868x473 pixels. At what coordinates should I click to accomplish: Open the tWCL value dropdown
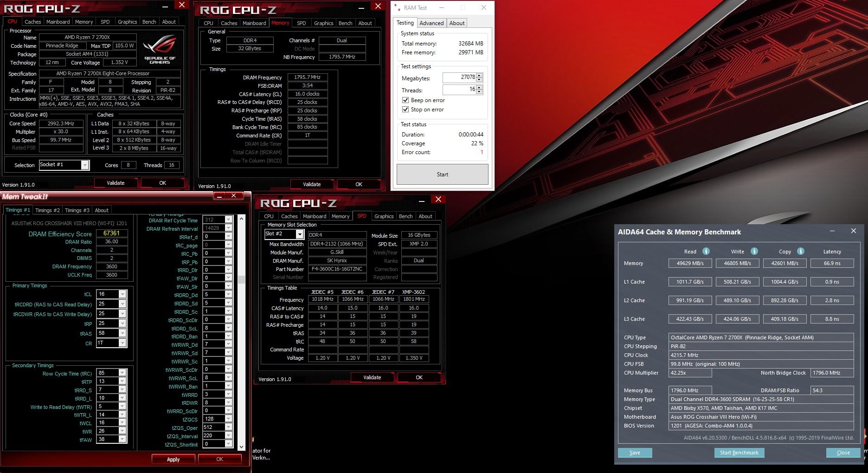coord(122,423)
